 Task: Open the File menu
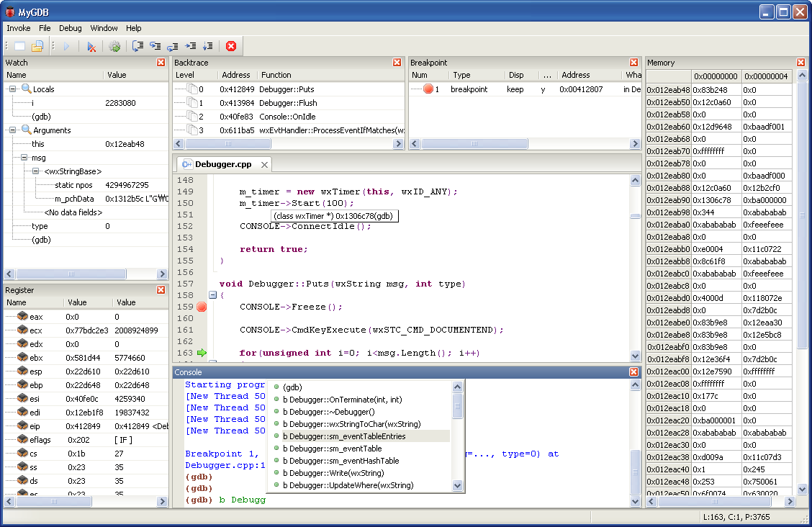point(45,28)
